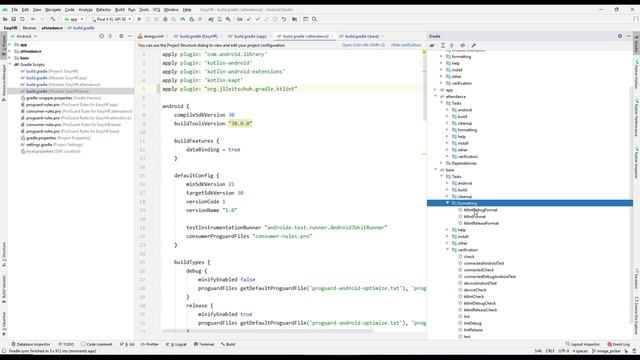Collapse the formatting node under base
Screen dimensions: 640x360
447,203
